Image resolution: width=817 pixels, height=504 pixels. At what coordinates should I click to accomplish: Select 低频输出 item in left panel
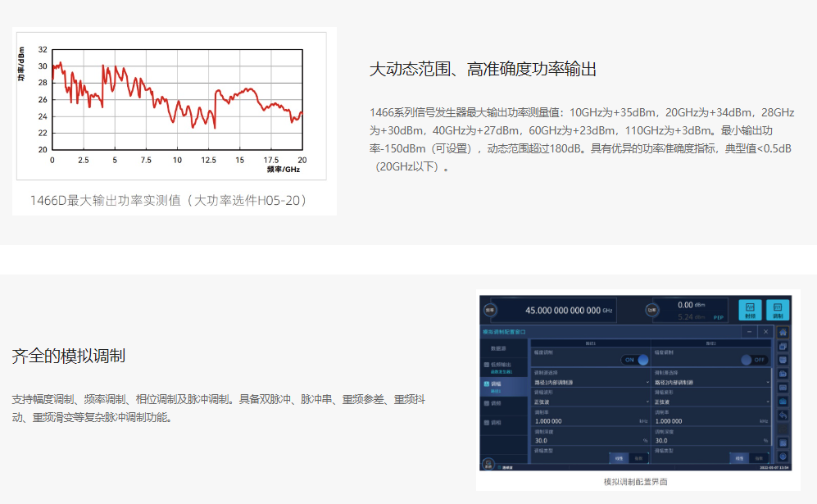(x=498, y=365)
